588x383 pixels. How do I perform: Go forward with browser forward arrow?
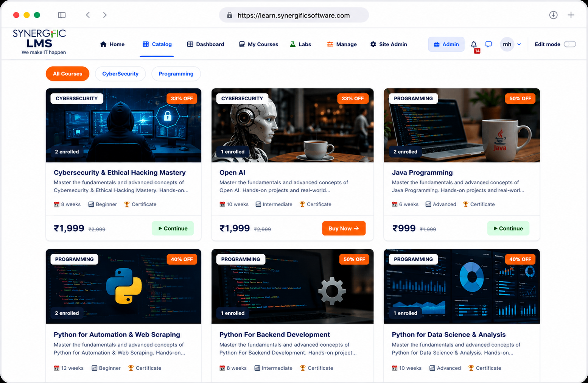click(x=105, y=15)
